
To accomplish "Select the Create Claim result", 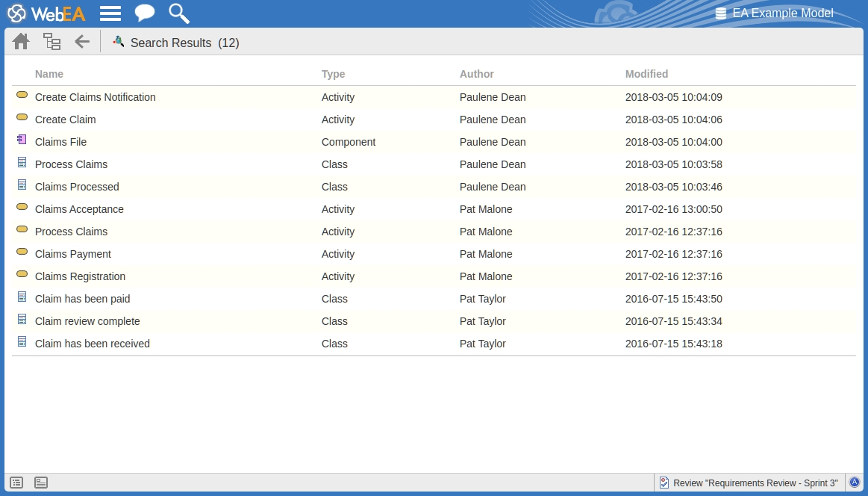I will pyautogui.click(x=65, y=120).
